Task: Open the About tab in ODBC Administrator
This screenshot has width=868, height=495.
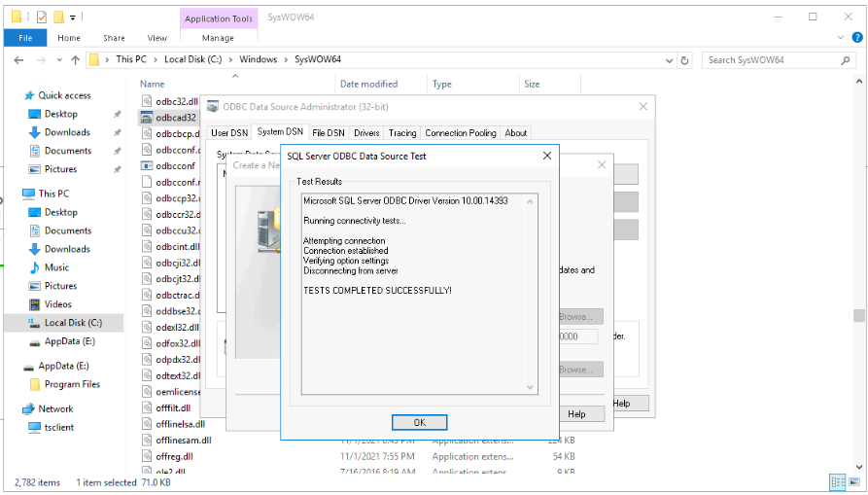Action: pos(515,133)
